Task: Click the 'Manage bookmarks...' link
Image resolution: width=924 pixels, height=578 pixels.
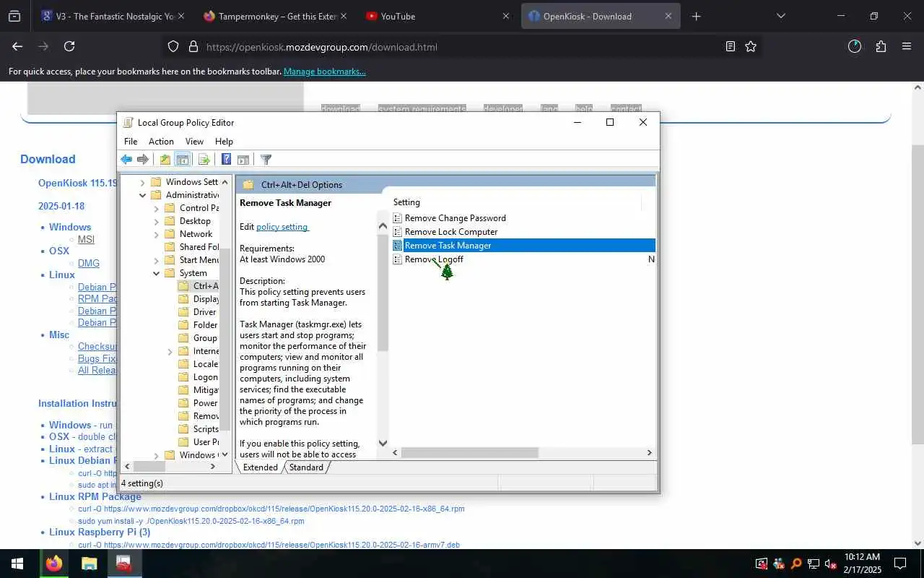Action: pos(325,72)
